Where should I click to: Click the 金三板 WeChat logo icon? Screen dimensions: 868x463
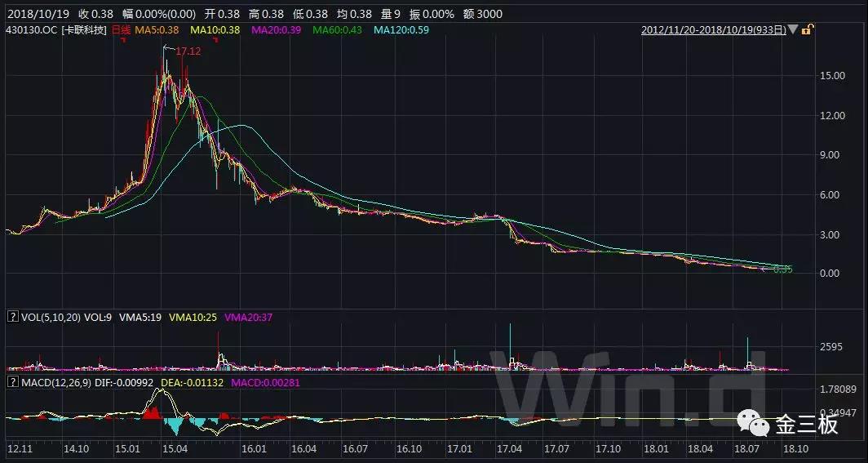[753, 425]
